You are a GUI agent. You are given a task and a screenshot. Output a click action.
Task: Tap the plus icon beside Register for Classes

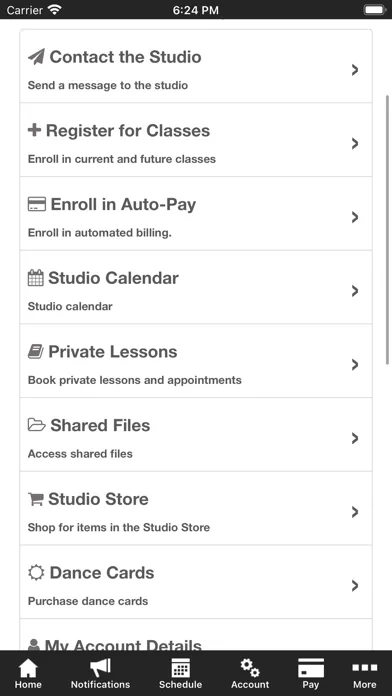point(35,130)
